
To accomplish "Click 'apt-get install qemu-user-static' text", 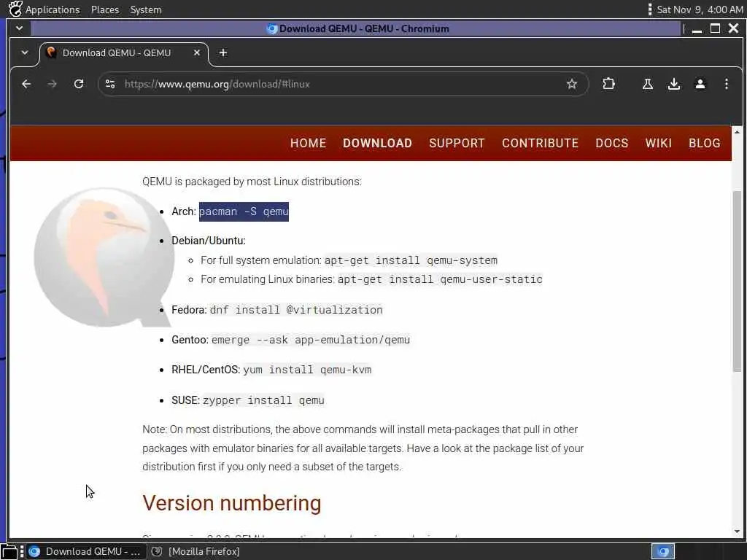I will pyautogui.click(x=440, y=279).
